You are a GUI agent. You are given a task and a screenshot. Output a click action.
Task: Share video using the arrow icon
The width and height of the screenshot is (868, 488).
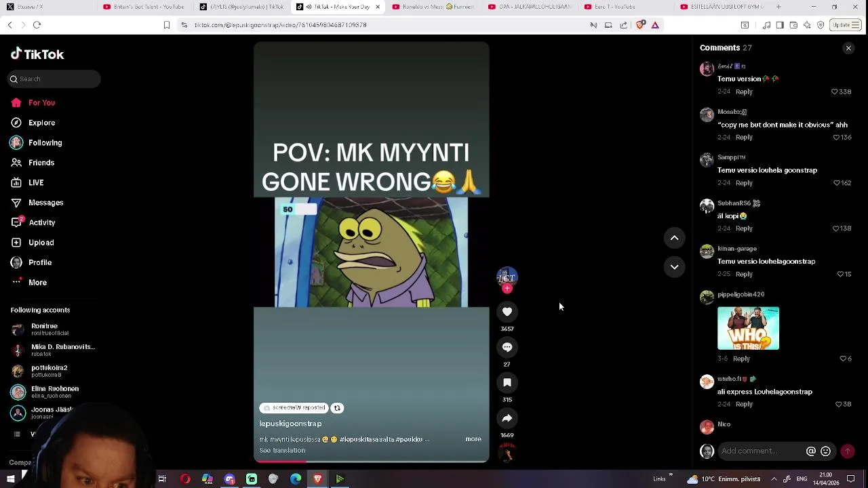tap(507, 418)
